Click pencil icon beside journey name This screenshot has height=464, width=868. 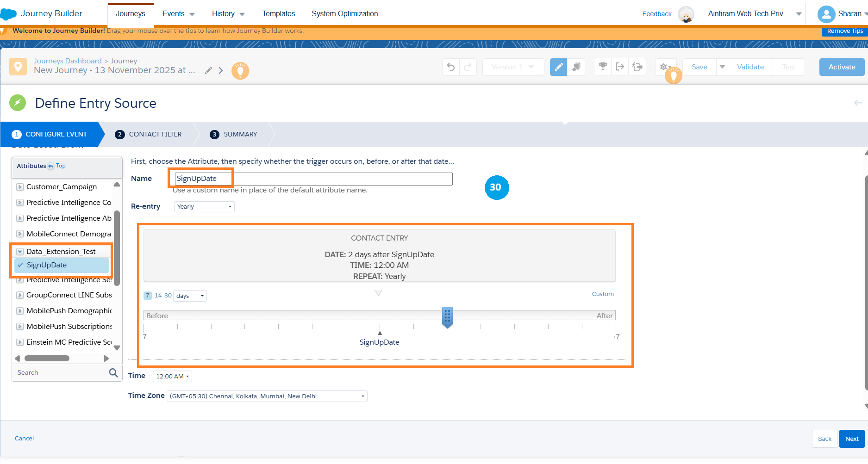pyautogui.click(x=209, y=70)
